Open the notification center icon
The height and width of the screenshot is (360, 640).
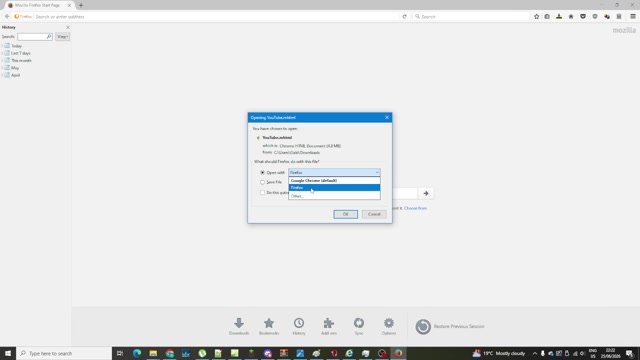(630, 353)
